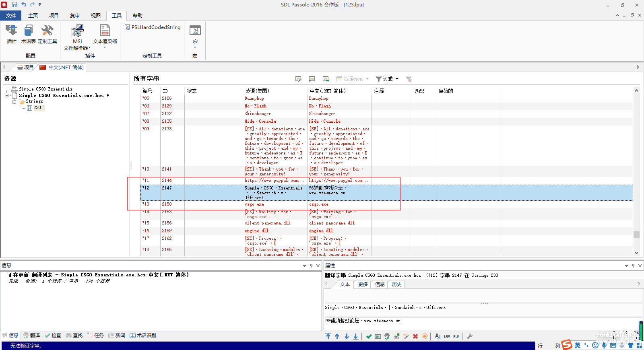
Task: Switch to the 更多 properties tab
Action: tap(363, 284)
